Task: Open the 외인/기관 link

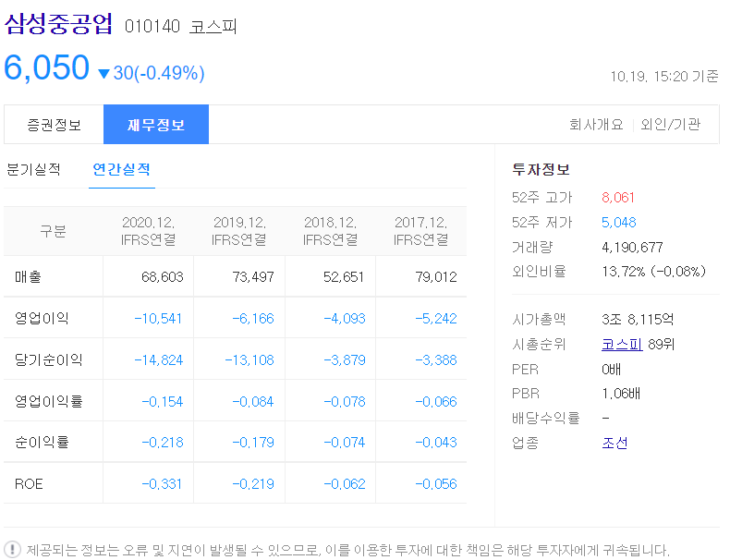Action: tap(670, 125)
